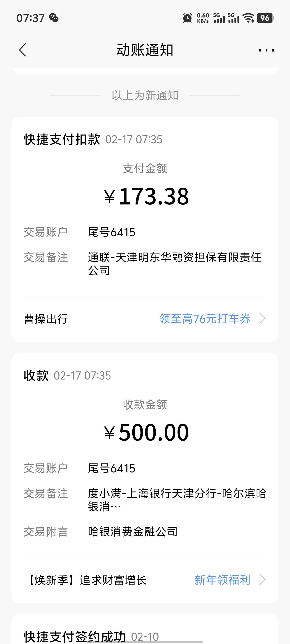
Task: Tap the truncated 度小满 transaction remark
Action: click(177, 500)
